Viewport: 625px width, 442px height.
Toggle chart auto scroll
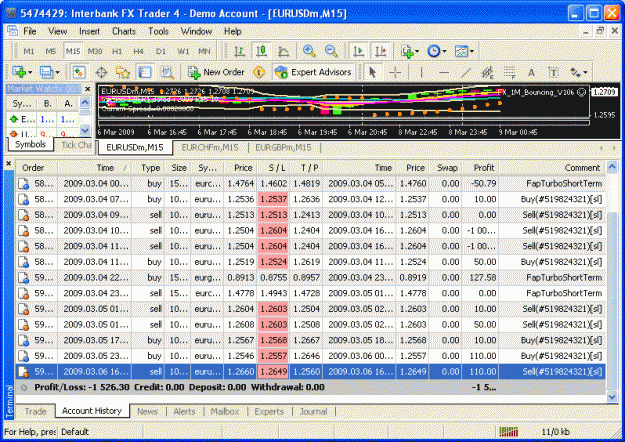(x=358, y=51)
